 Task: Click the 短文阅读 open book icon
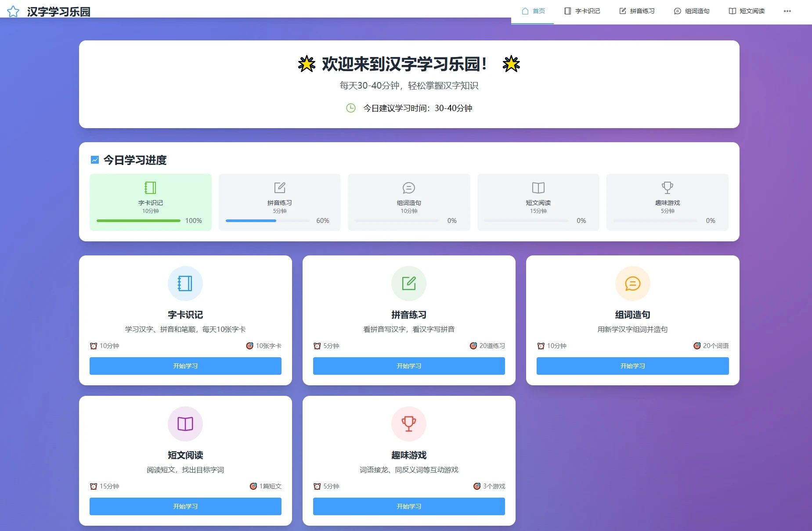(185, 424)
